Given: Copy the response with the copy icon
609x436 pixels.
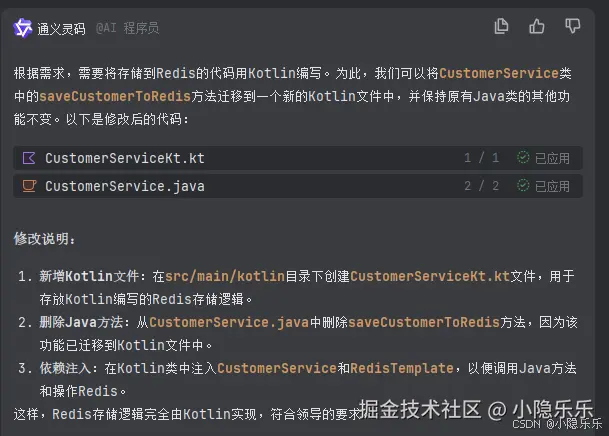Looking at the screenshot, I should [501, 26].
